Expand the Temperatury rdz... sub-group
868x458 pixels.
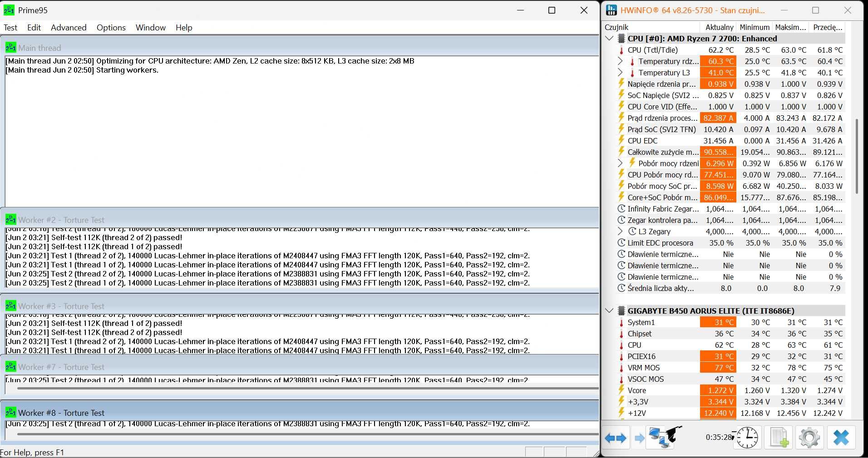[621, 61]
